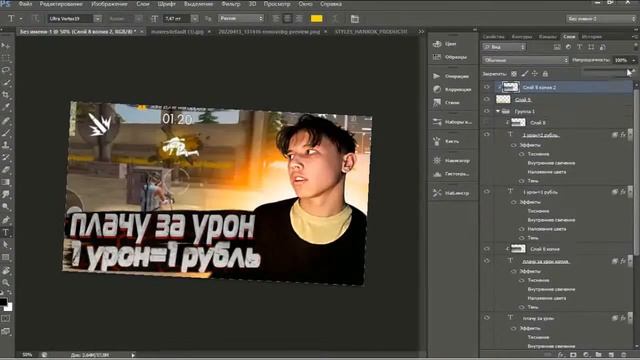This screenshot has width=640, height=360.
Task: Open the workspace selector dropdown
Action: point(601,19)
